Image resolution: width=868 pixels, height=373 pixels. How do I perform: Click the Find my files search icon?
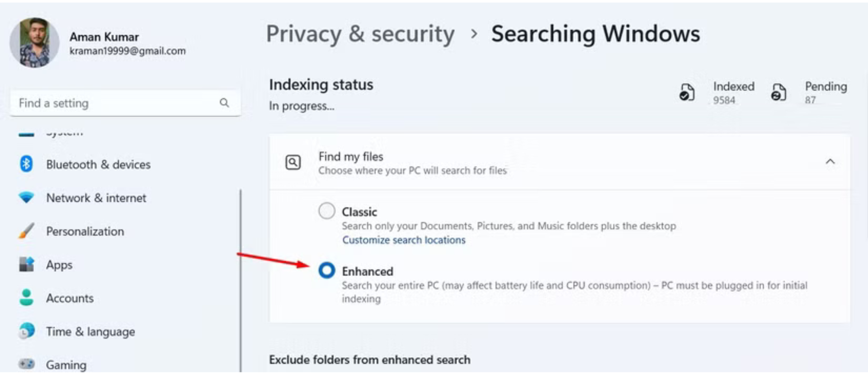293,162
